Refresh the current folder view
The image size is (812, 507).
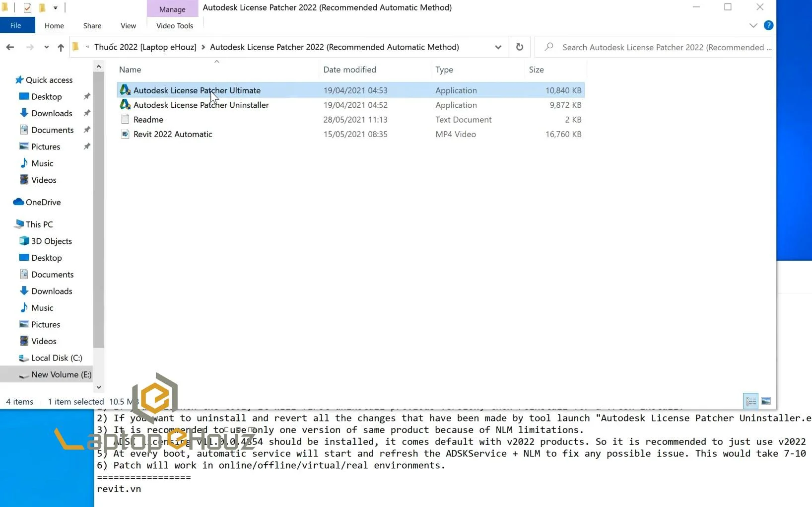[x=520, y=47]
